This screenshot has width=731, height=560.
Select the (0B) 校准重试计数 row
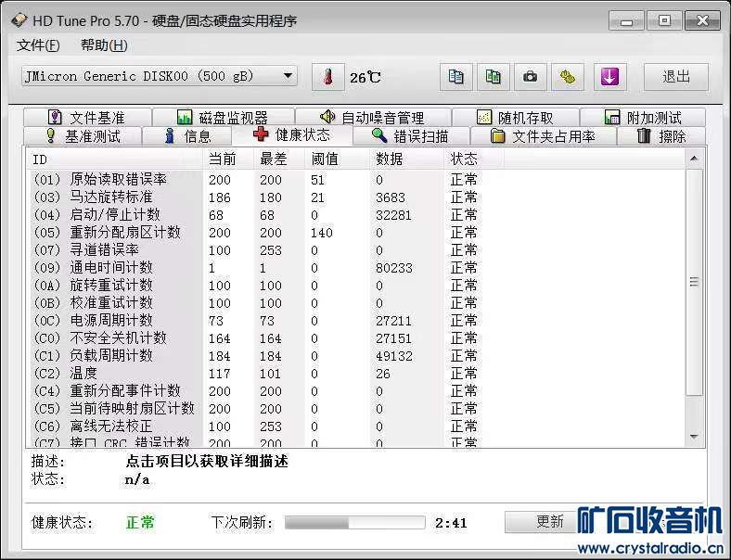pos(356,303)
